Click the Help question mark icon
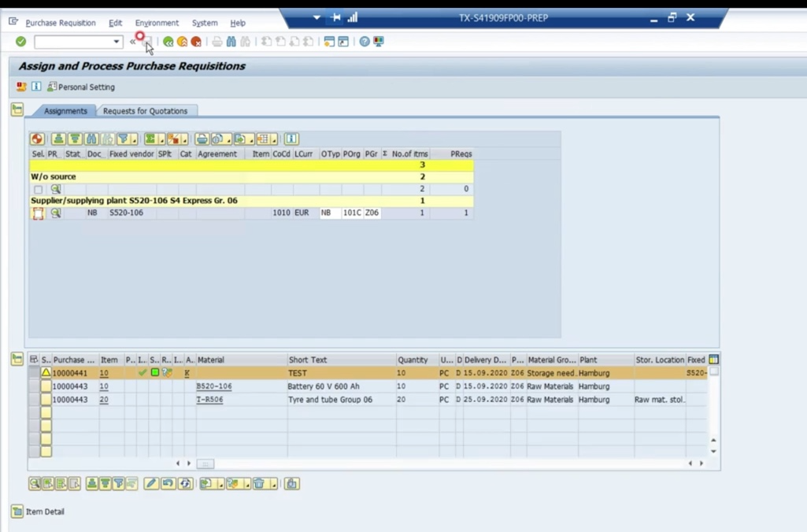 (365, 42)
